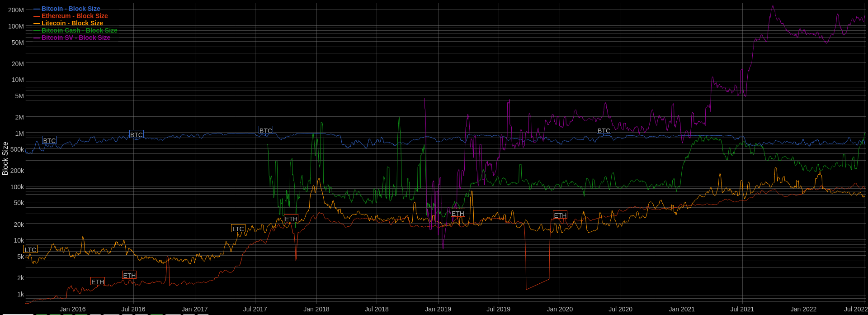Click the Jan 2018 x-axis label

tap(316, 309)
